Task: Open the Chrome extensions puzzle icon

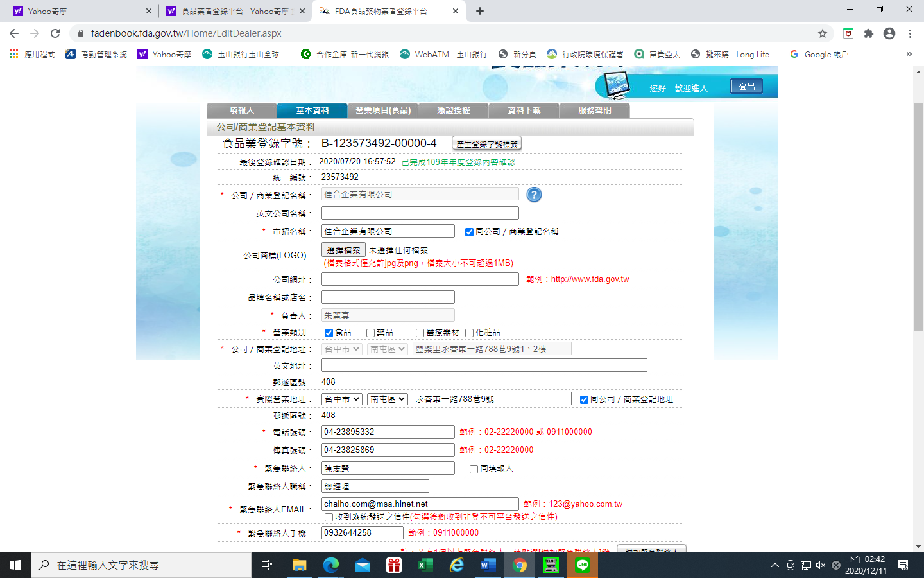Action: 869,33
